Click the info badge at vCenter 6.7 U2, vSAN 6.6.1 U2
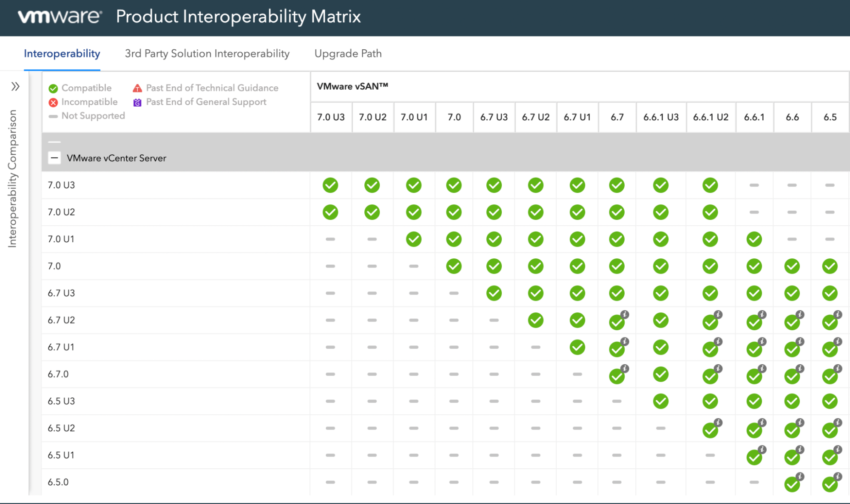This screenshot has width=850, height=504. tap(718, 314)
